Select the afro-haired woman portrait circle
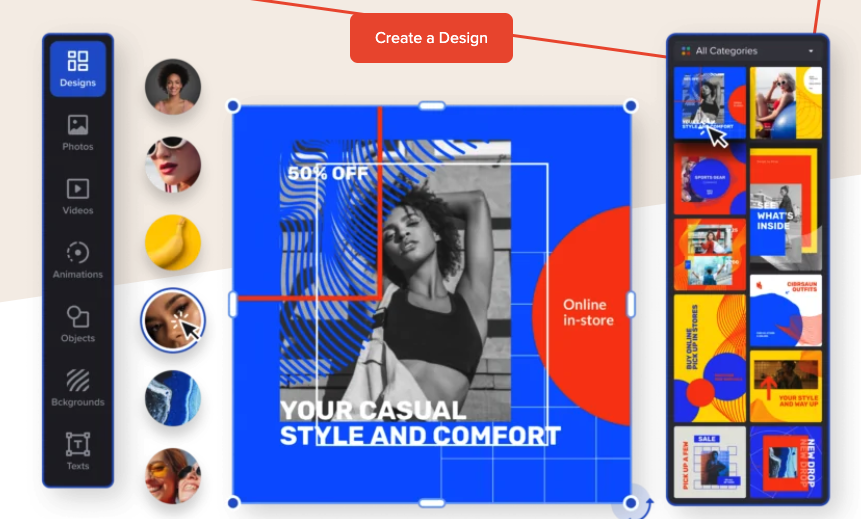This screenshot has width=861, height=519. (173, 87)
